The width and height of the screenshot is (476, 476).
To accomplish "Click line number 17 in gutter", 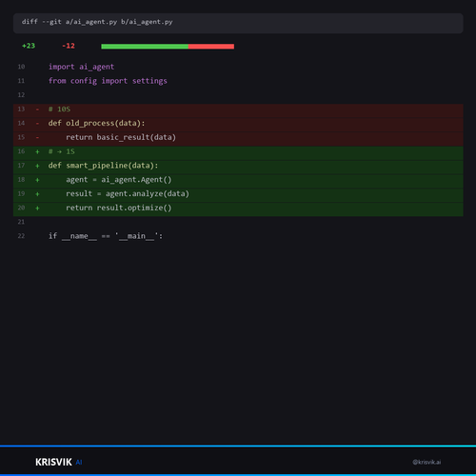I will tap(21, 166).
